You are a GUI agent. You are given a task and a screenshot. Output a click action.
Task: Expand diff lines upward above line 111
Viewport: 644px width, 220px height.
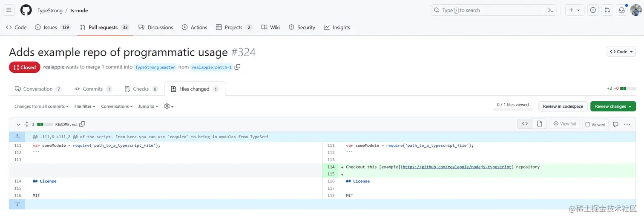(17, 137)
